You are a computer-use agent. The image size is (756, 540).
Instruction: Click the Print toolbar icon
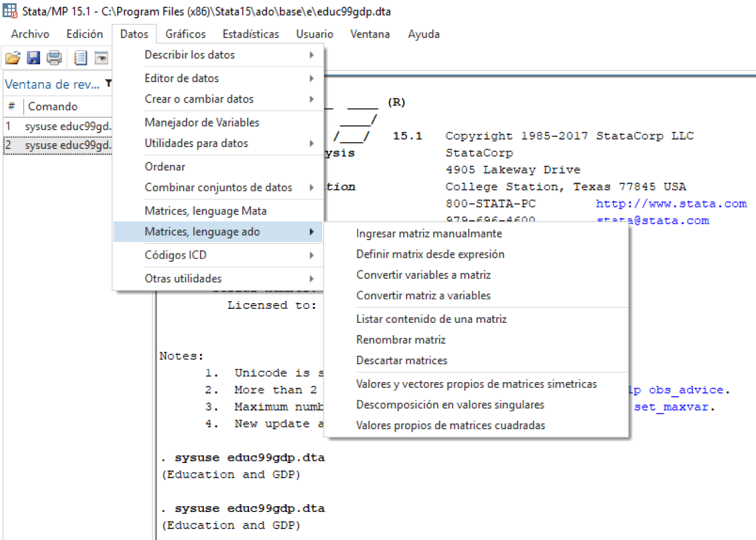click(x=54, y=58)
